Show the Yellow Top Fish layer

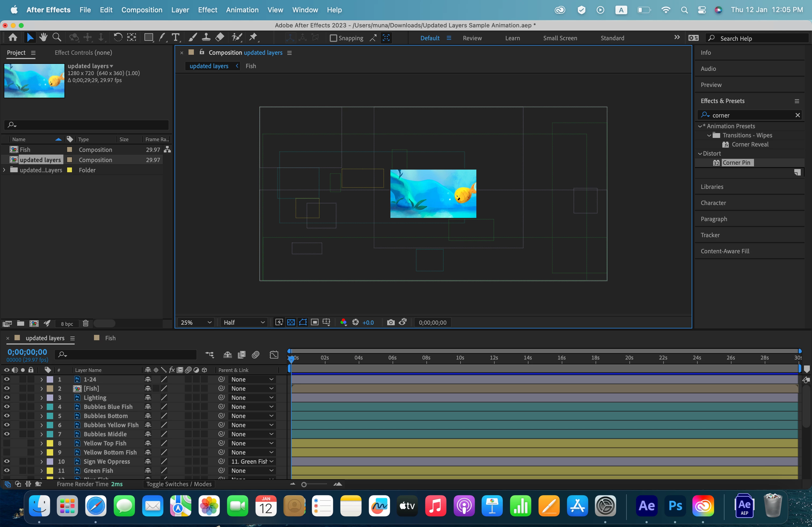(x=6, y=443)
